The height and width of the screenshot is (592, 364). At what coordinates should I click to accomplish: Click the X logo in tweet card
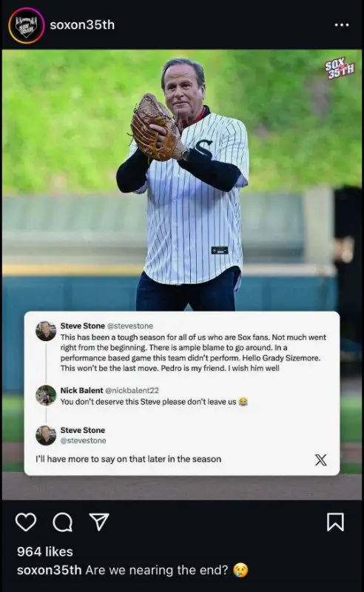click(x=321, y=460)
